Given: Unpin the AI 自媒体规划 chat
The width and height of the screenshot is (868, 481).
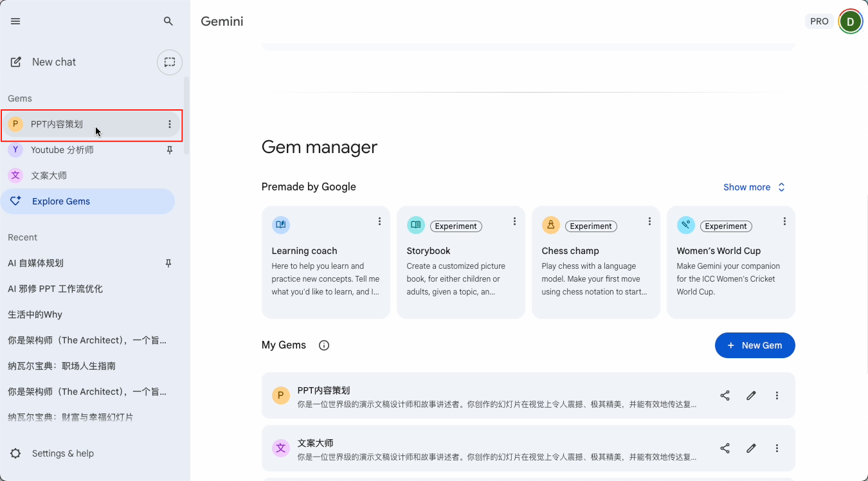Looking at the screenshot, I should pos(168,263).
